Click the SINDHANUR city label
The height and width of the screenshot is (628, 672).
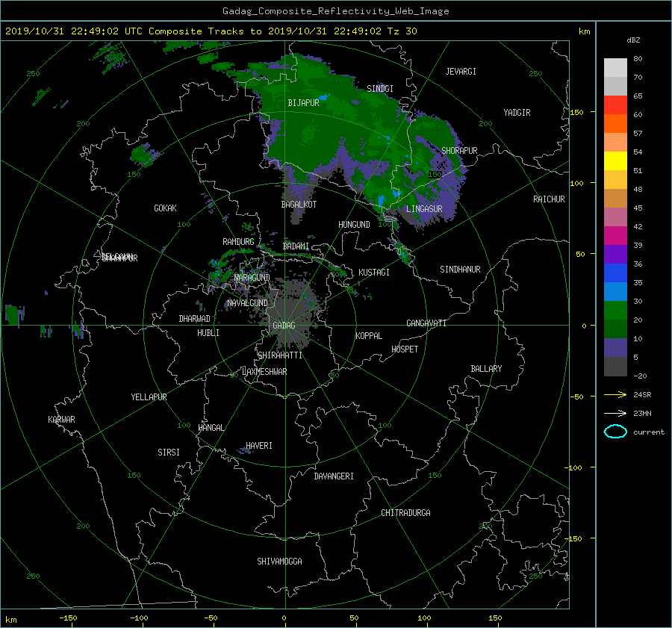(x=460, y=270)
